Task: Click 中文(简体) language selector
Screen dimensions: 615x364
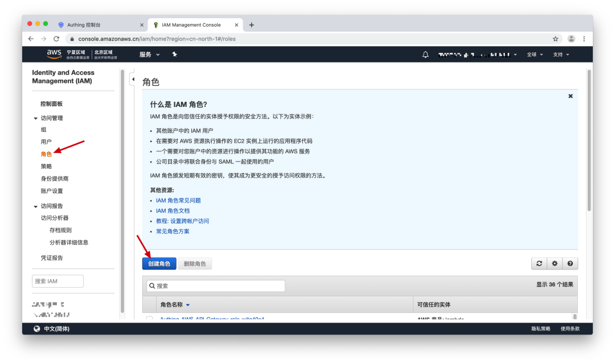Action: pos(56,329)
